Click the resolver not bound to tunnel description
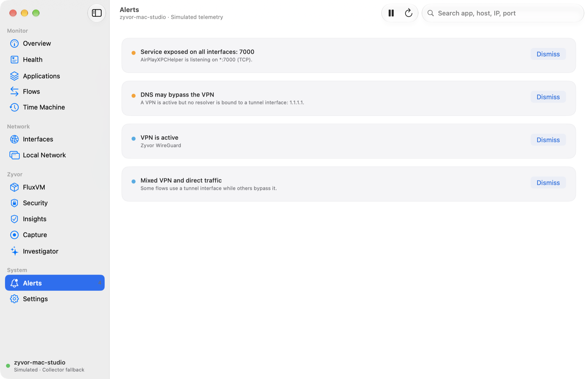 click(x=222, y=103)
